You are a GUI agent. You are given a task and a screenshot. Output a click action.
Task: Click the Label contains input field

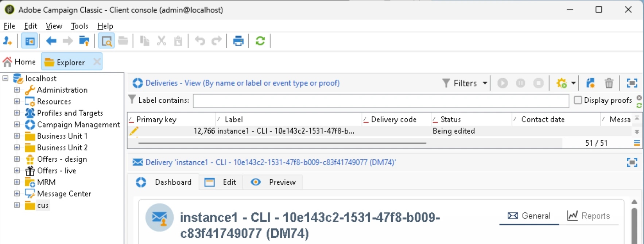381,101
